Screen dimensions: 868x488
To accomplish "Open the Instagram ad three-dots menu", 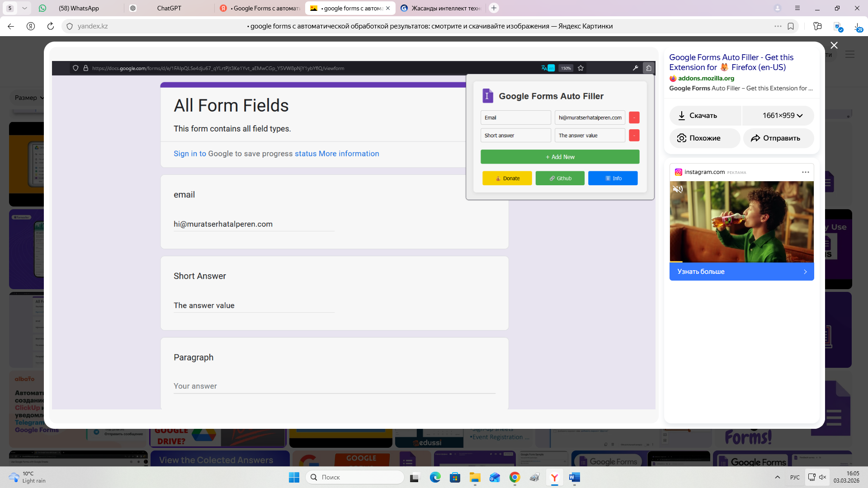I will (805, 172).
